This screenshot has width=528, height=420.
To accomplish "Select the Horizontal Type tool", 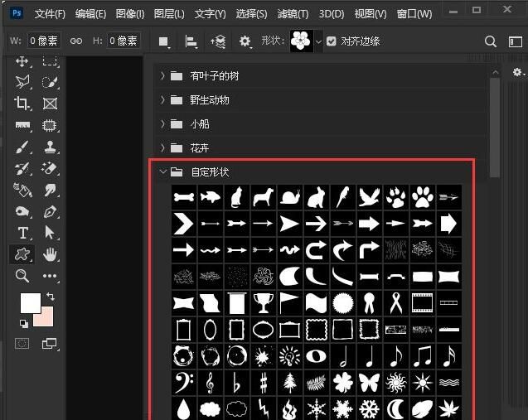I will pyautogui.click(x=22, y=233).
